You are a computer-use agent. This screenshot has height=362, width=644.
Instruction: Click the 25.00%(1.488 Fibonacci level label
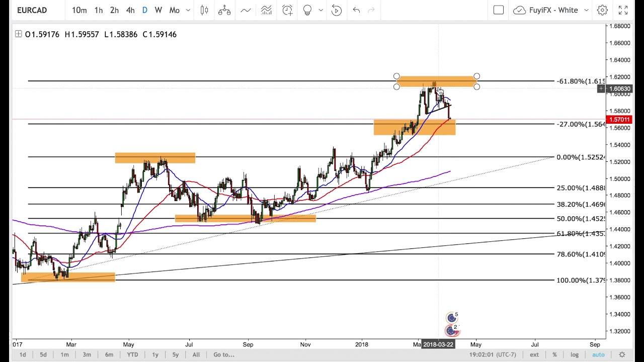pyautogui.click(x=581, y=188)
